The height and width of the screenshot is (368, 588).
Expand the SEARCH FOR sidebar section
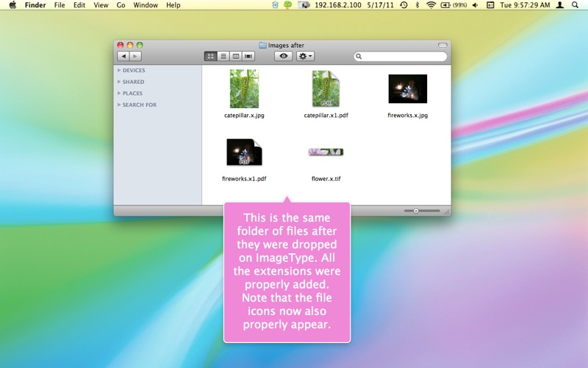click(119, 105)
